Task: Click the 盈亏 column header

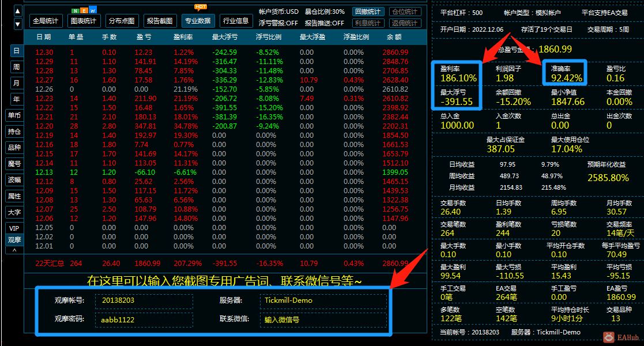Action: tap(144, 37)
